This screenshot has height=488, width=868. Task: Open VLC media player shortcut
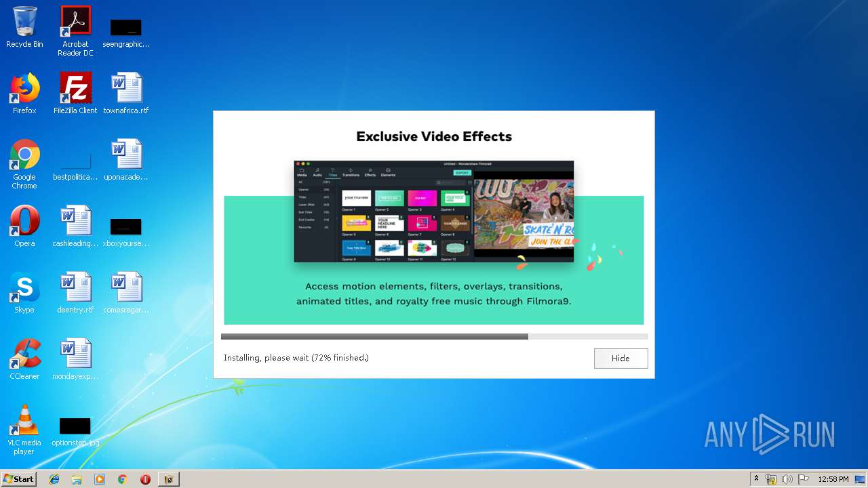coord(24,430)
